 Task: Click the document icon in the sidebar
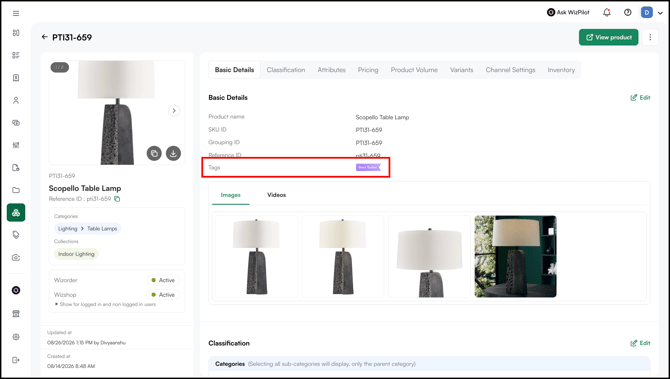tap(16, 78)
